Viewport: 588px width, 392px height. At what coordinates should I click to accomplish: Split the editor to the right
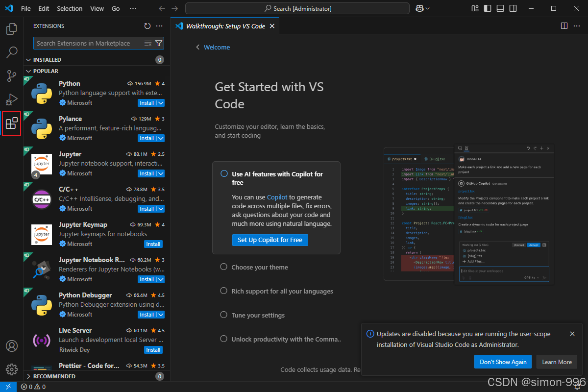click(x=564, y=26)
